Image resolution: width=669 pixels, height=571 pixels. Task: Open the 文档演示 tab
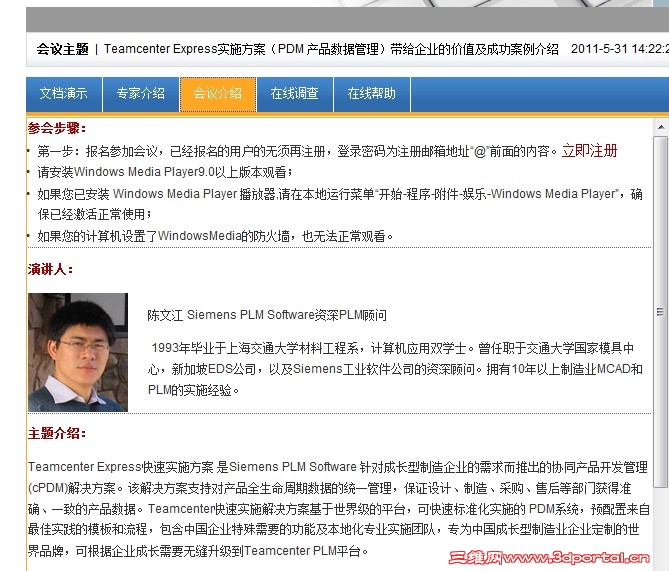(64, 94)
